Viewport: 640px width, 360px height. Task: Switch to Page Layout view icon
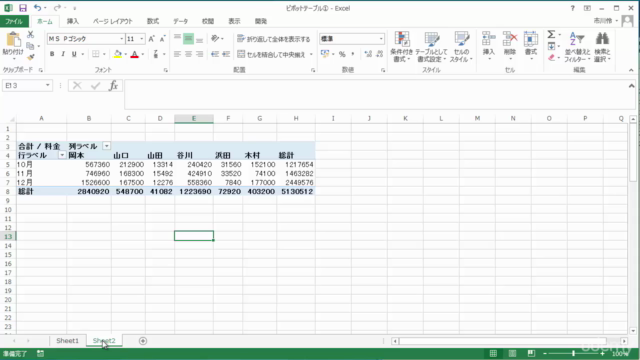(x=512, y=353)
